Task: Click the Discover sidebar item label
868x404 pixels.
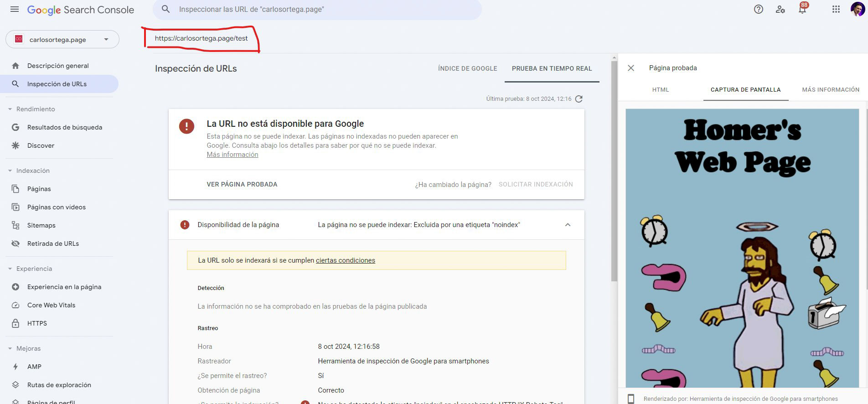Action: pos(41,145)
